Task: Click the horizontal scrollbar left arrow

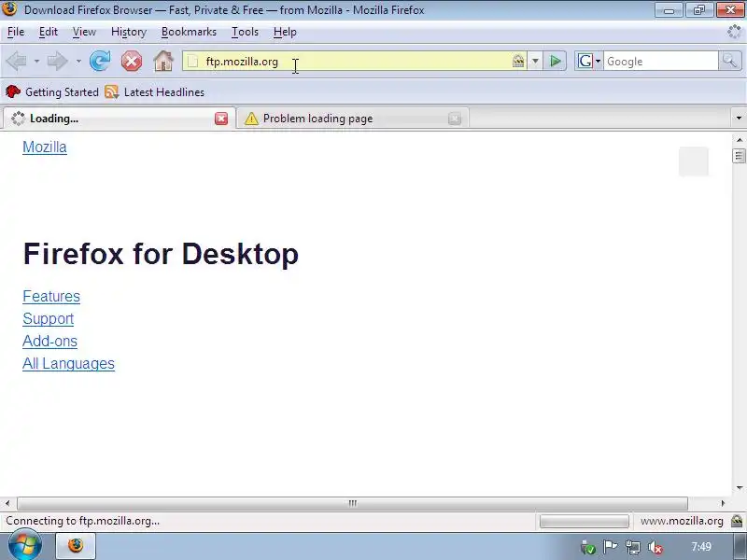Action: [x=7, y=503]
